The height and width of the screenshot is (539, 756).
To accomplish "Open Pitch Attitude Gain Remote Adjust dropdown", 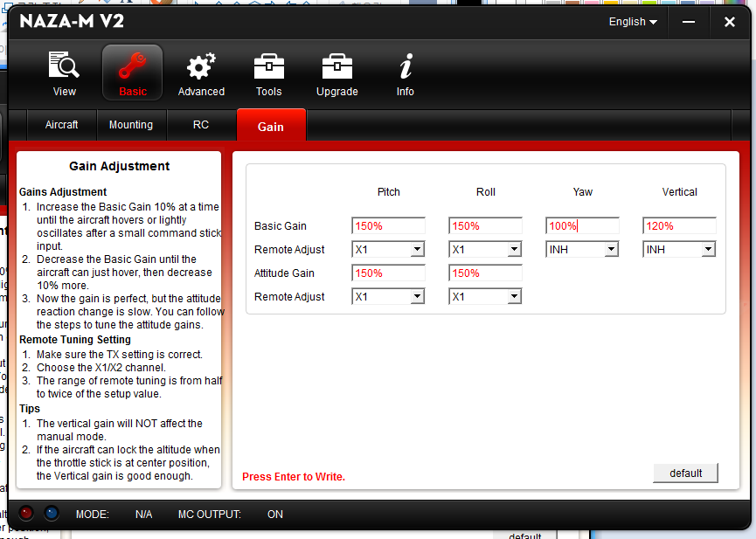I will click(x=388, y=296).
